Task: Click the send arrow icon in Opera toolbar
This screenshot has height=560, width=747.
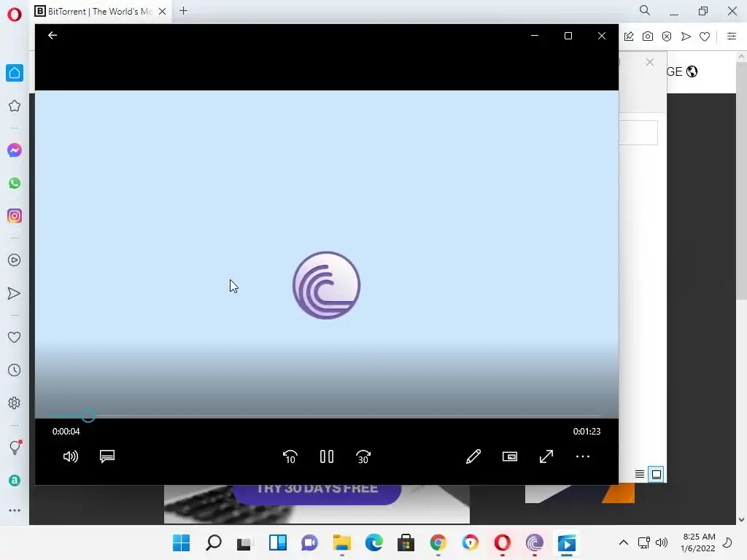Action: (x=686, y=36)
